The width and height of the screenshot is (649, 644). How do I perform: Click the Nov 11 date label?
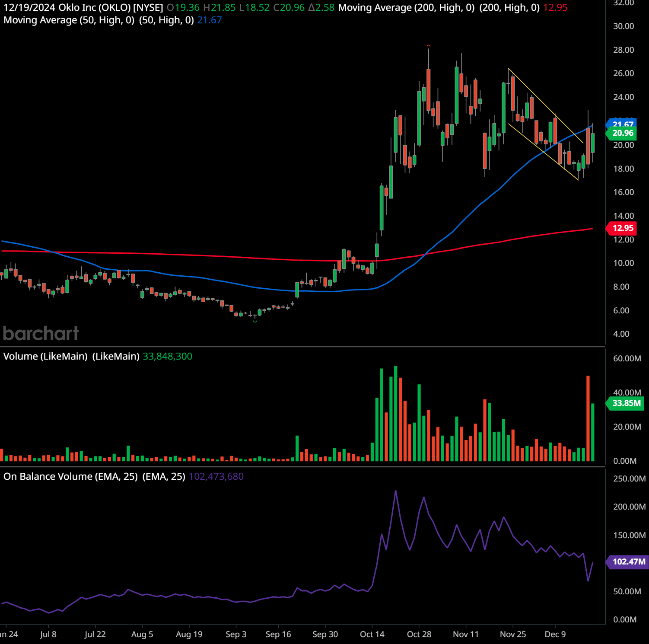[466, 634]
